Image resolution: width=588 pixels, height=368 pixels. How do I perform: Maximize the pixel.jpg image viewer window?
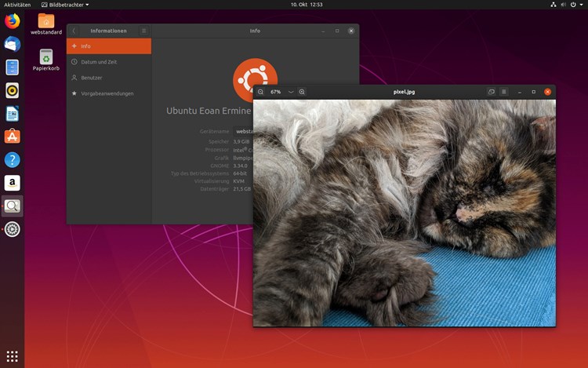[x=534, y=92]
